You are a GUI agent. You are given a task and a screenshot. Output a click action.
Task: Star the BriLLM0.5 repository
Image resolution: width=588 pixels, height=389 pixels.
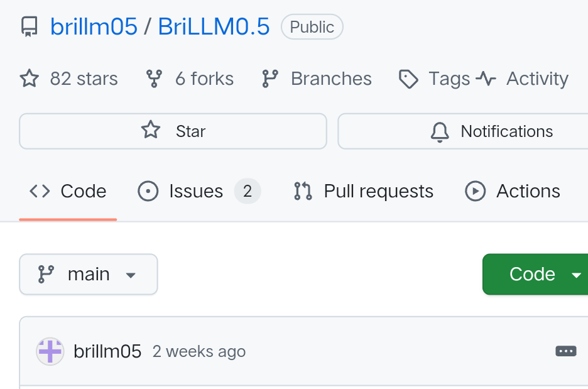(x=173, y=131)
